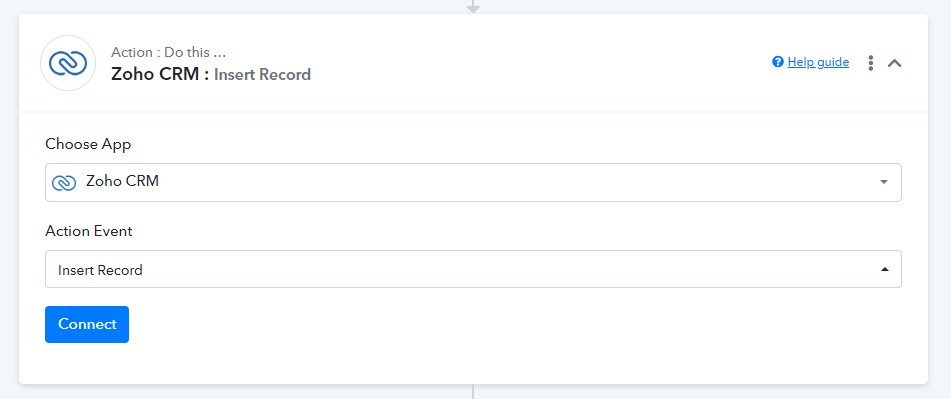This screenshot has width=951, height=399.
Task: Open the Choose App dropdown arrow
Action: pyautogui.click(x=884, y=182)
